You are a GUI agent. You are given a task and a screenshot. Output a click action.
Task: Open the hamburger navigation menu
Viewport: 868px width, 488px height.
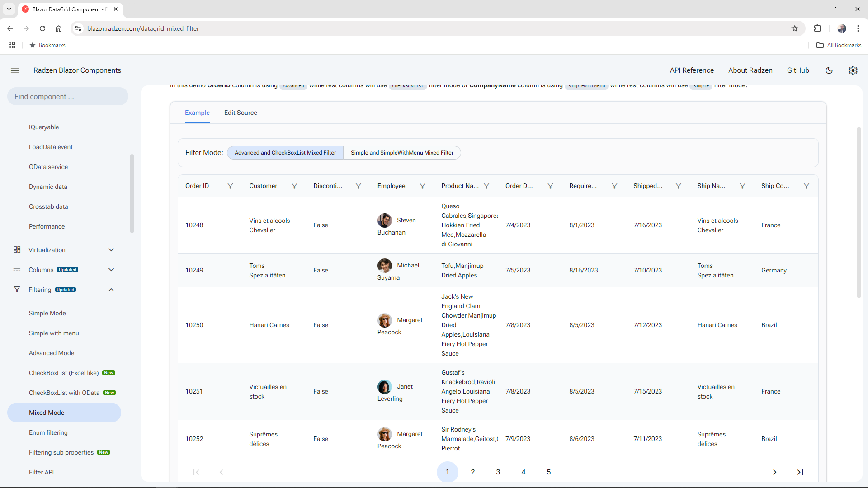pyautogui.click(x=15, y=70)
